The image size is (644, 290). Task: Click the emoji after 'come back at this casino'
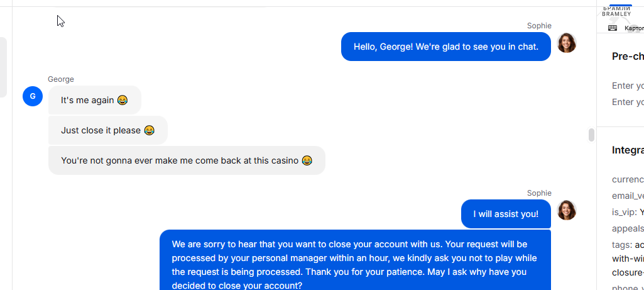[x=307, y=160]
